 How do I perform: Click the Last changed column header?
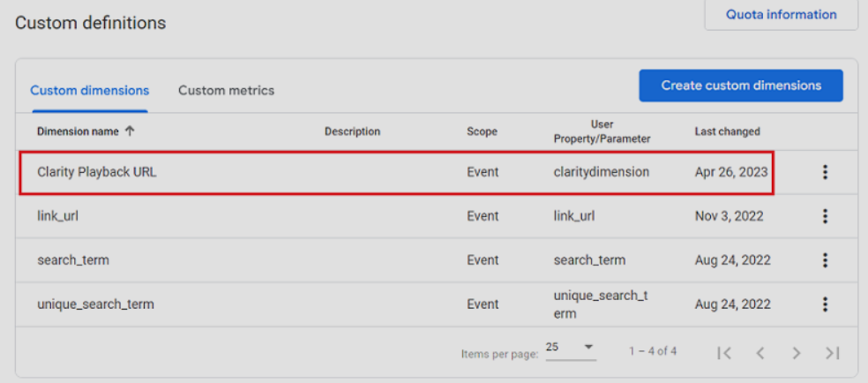(727, 131)
